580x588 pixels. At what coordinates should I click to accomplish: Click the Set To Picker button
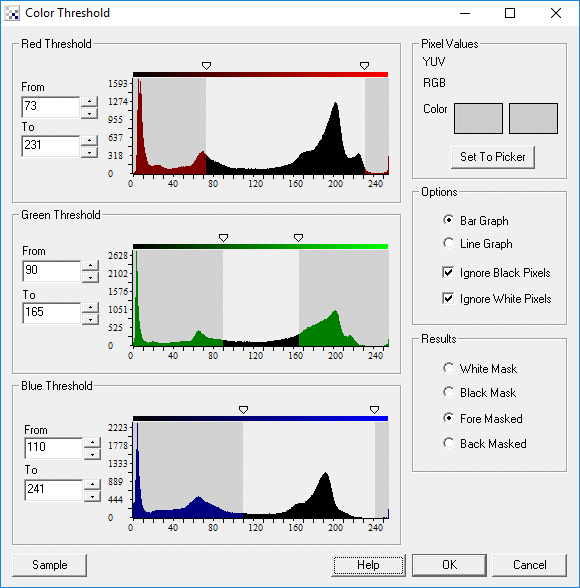(x=493, y=157)
